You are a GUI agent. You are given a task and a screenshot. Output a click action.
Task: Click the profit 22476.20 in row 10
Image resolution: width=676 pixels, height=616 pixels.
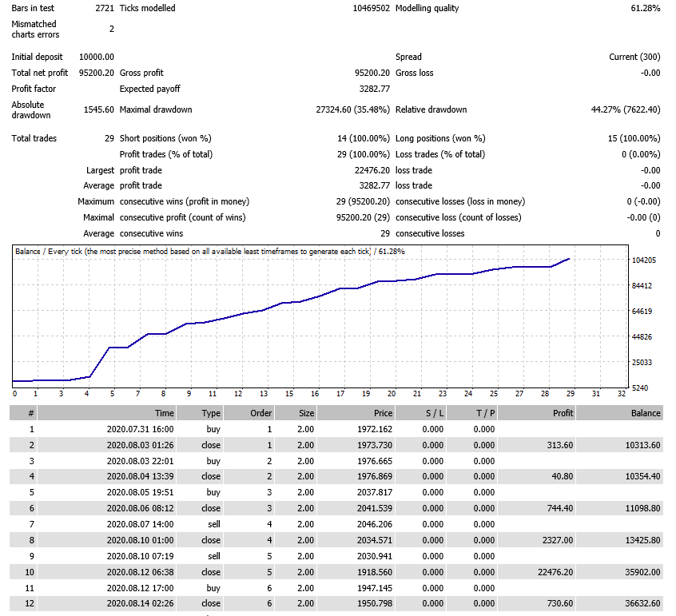click(555, 572)
